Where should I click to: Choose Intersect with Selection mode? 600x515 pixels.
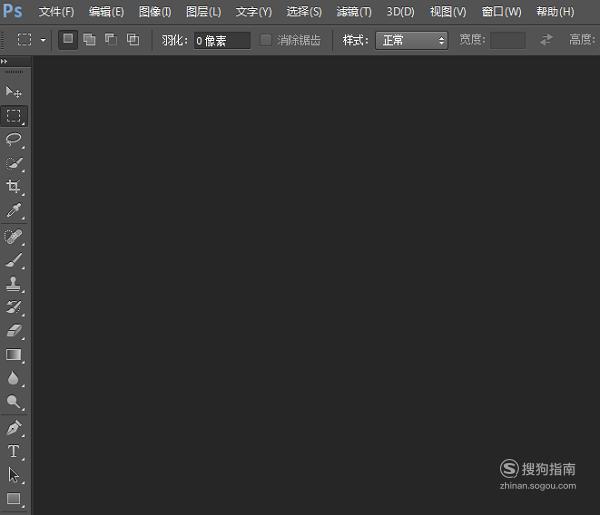(x=133, y=39)
